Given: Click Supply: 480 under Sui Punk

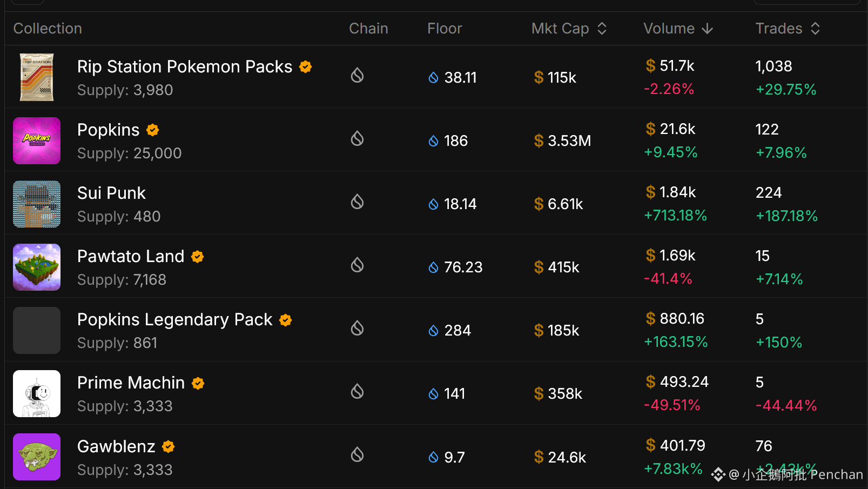Looking at the screenshot, I should (x=119, y=217).
